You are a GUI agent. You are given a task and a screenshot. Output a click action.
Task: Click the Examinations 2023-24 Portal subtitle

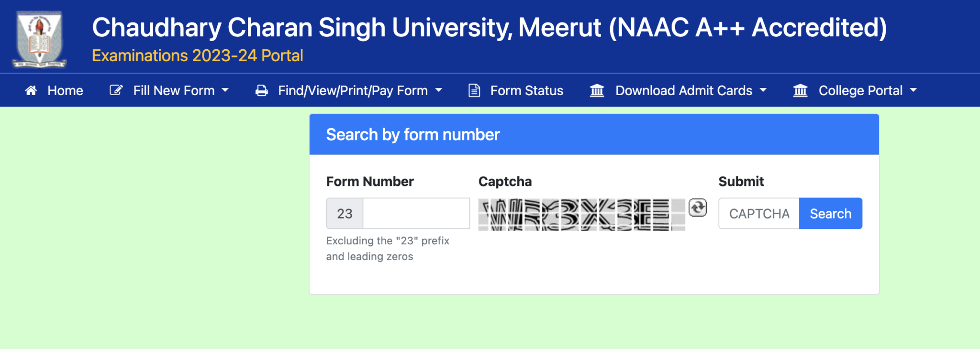(197, 56)
